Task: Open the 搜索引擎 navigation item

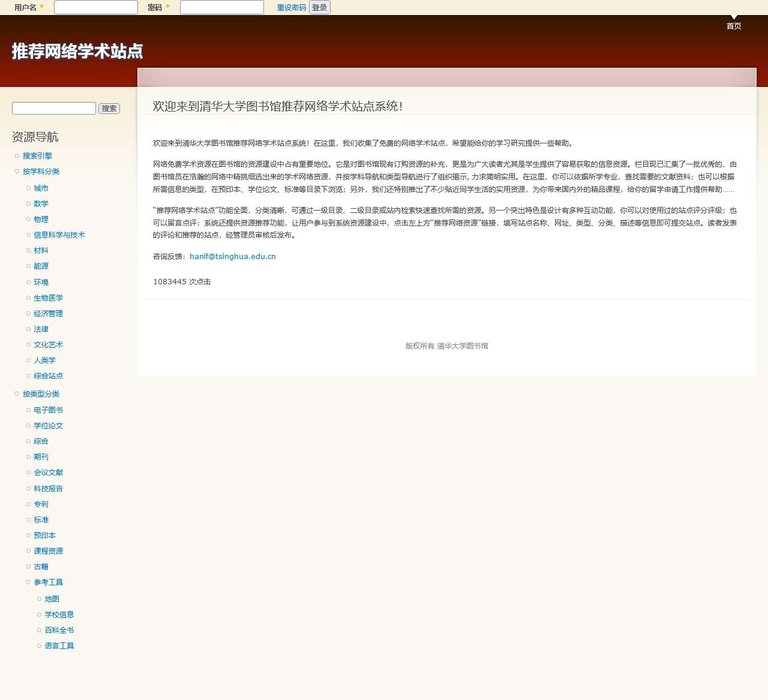Action: 37,156
